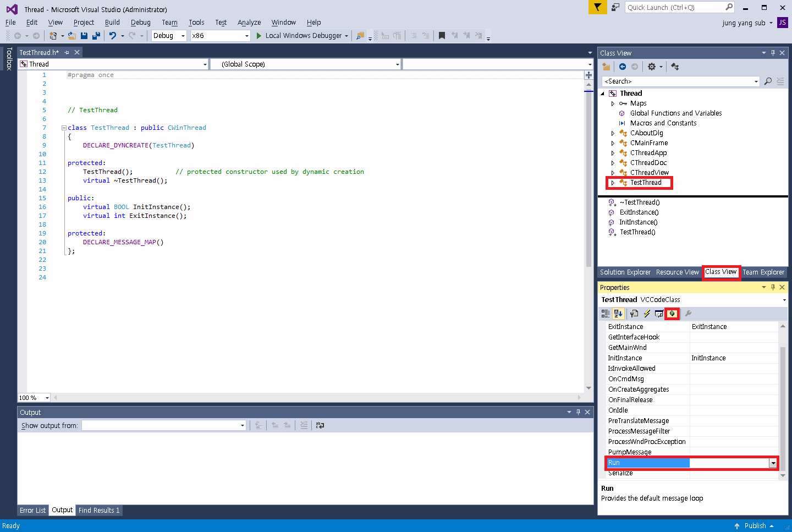The height and width of the screenshot is (532, 792).
Task: Select Global Functions and Variables node
Action: 676,113
